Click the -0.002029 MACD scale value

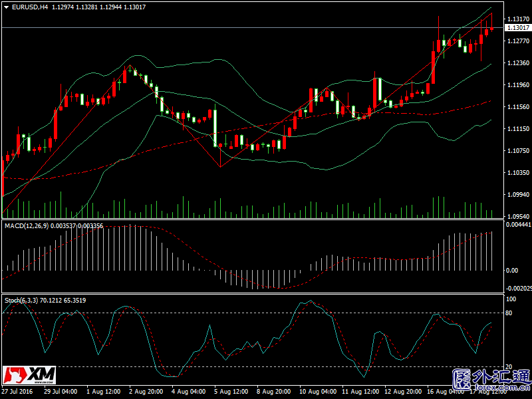(519, 289)
